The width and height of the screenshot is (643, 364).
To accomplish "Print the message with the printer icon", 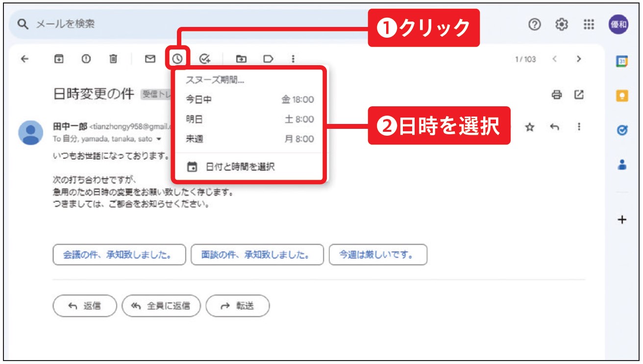I will click(x=556, y=95).
